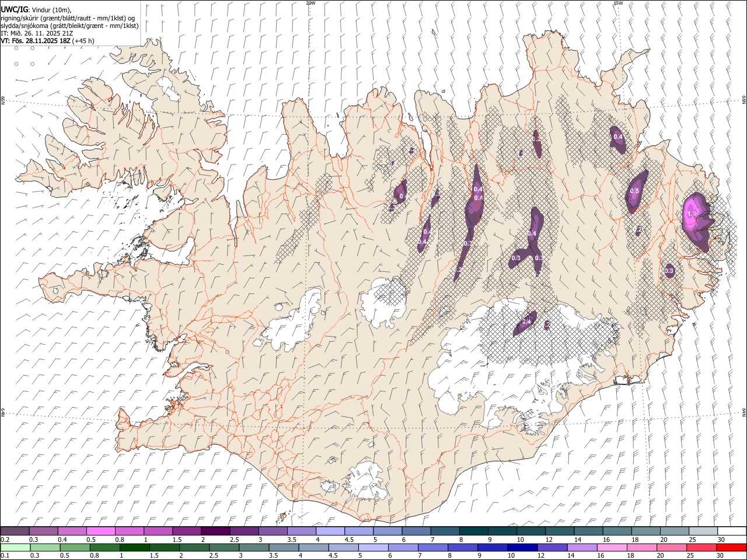The image size is (747, 560).
Task: Click the 'rigning/skúrir' legend description line
Action: click(x=68, y=18)
